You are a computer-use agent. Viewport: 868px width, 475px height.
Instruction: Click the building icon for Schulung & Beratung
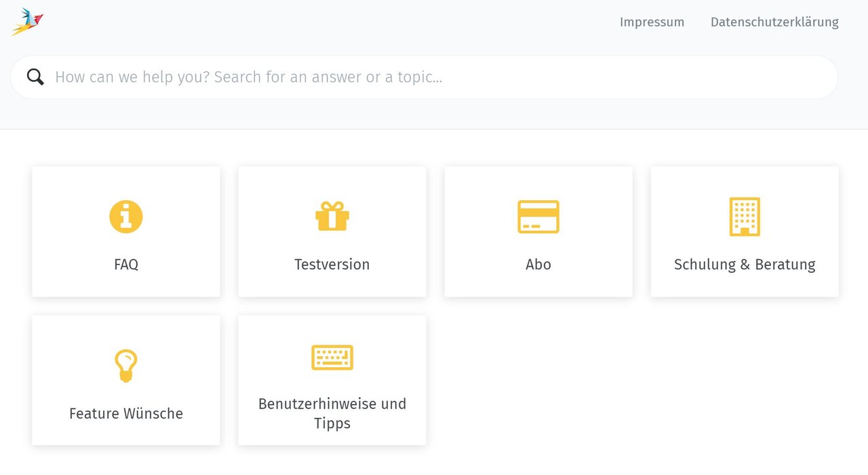pyautogui.click(x=744, y=216)
